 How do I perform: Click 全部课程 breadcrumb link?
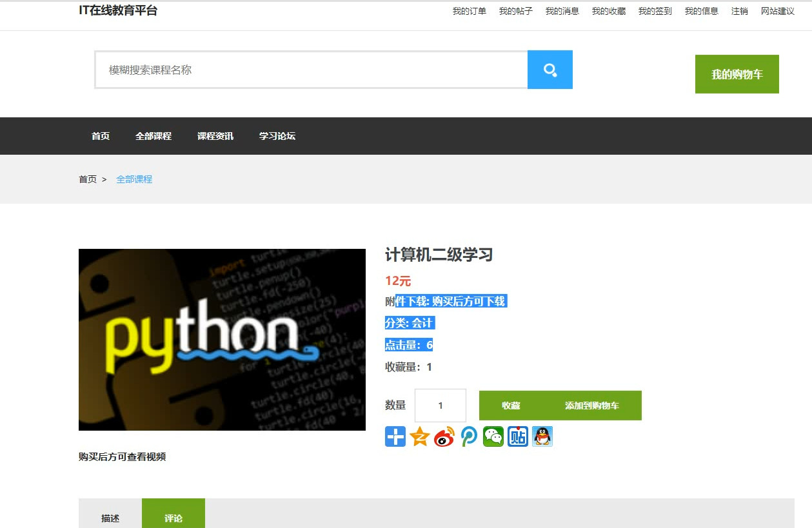pyautogui.click(x=134, y=179)
